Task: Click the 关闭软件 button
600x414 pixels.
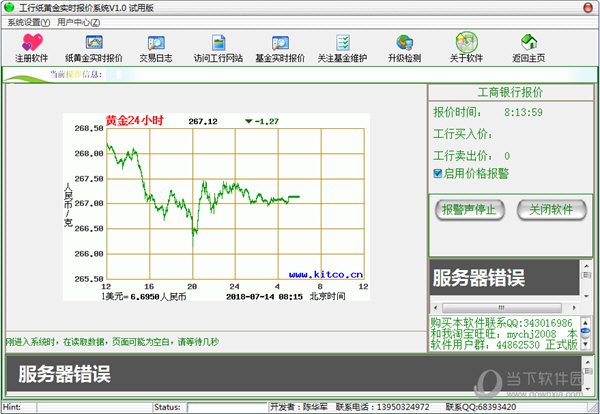Action: coord(551,210)
